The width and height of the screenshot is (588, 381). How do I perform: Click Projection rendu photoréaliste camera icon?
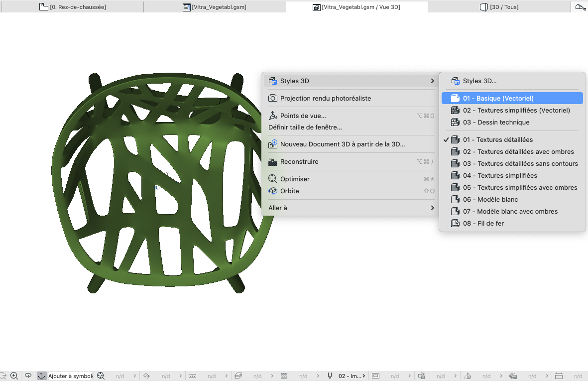pyautogui.click(x=273, y=98)
